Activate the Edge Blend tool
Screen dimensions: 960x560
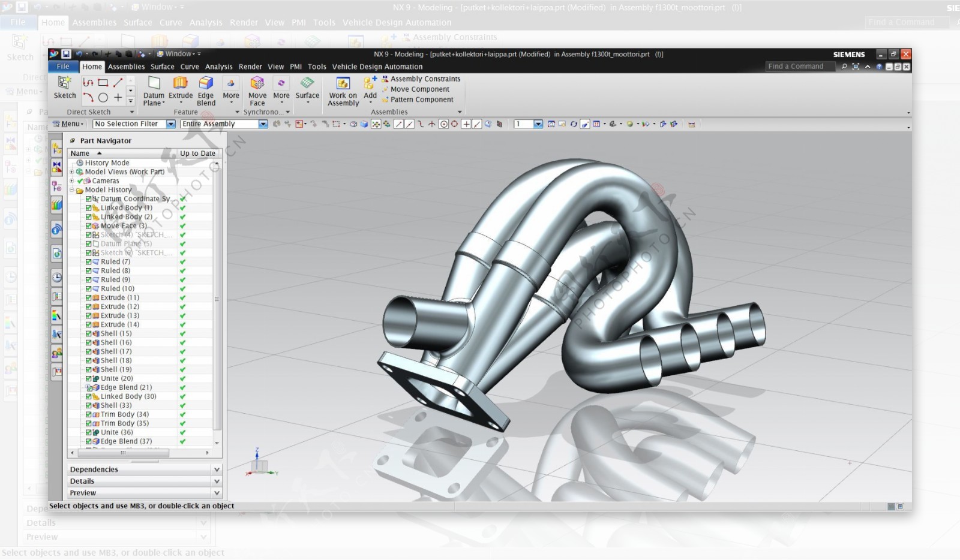coord(206,91)
